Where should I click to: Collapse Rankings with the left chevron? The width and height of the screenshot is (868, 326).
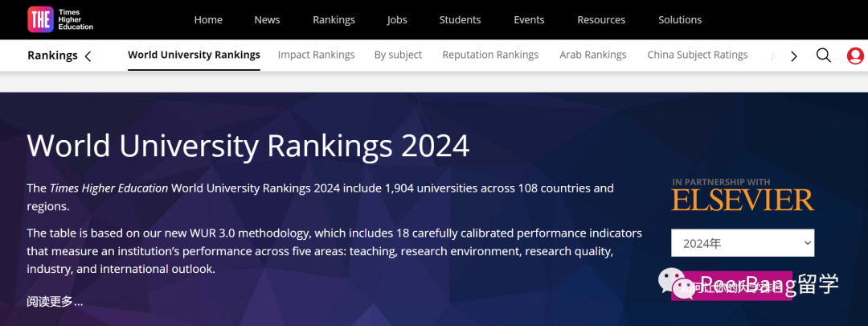tap(88, 56)
